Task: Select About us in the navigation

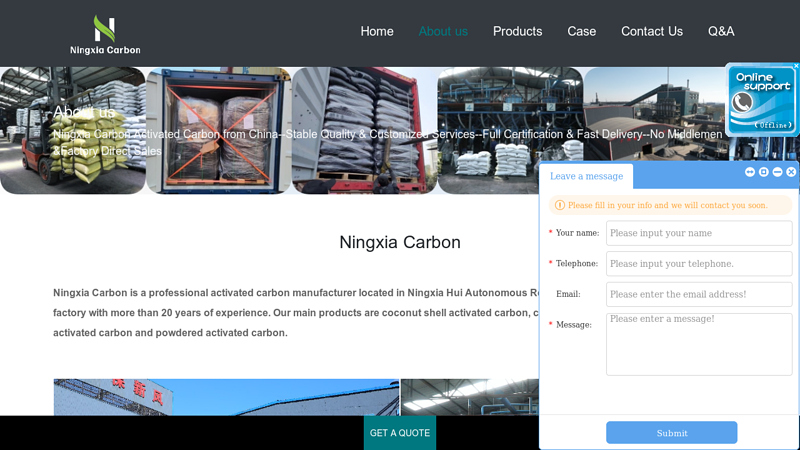Action: (x=443, y=32)
